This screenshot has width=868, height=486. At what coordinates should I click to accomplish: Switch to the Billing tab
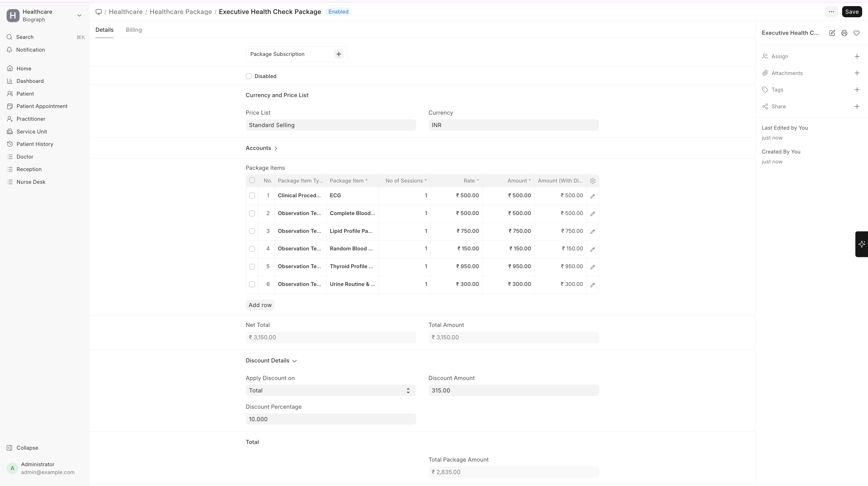coord(134,30)
